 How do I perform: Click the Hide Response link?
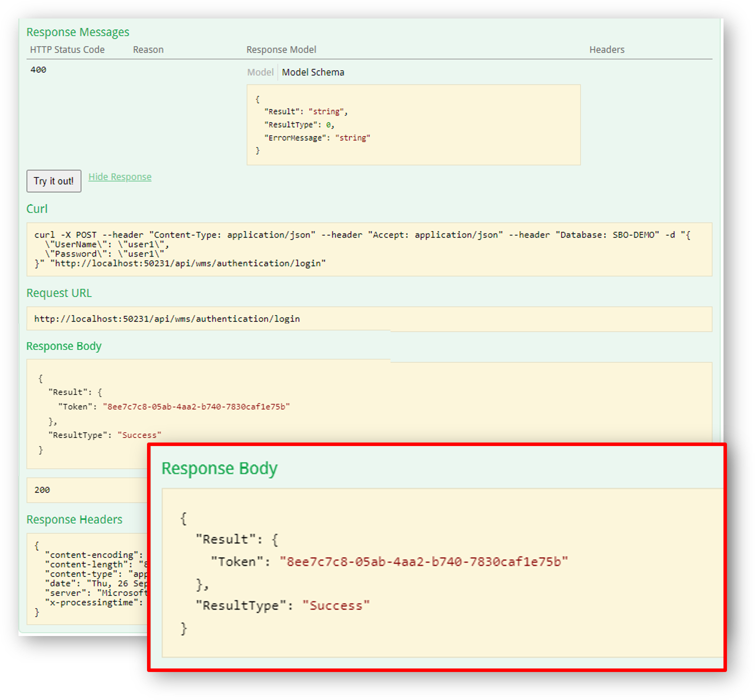tap(119, 177)
